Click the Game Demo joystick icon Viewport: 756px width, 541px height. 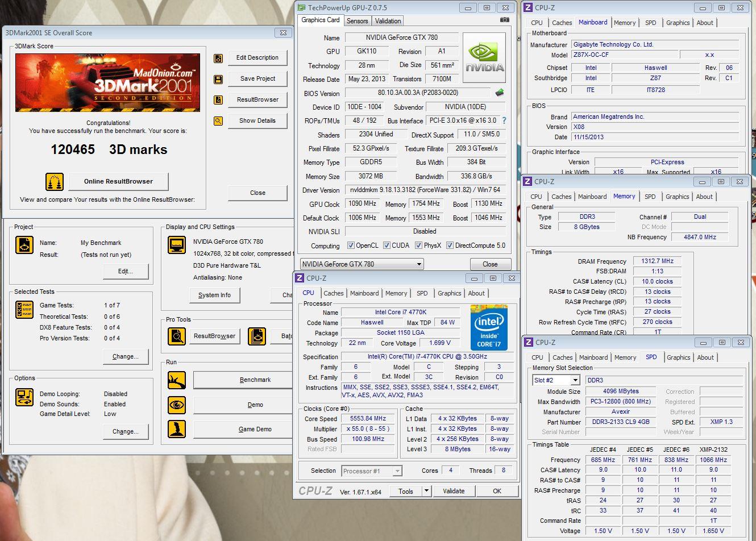pos(177,429)
